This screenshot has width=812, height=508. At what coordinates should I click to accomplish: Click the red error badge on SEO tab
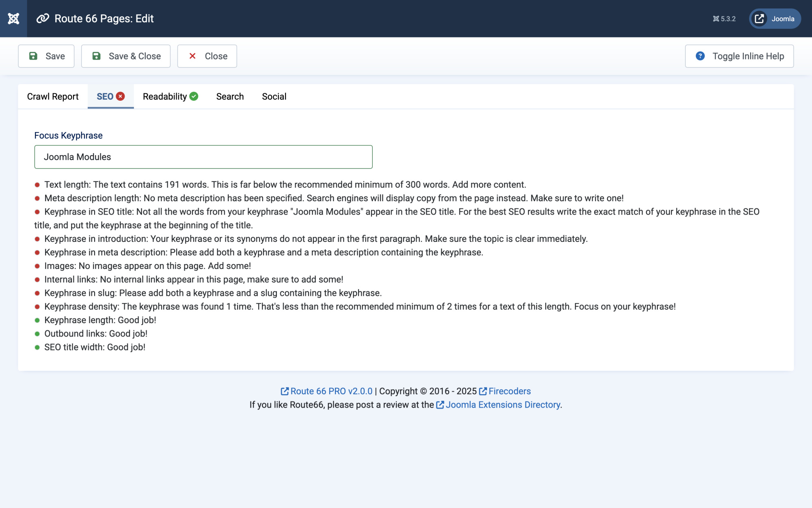tap(120, 96)
